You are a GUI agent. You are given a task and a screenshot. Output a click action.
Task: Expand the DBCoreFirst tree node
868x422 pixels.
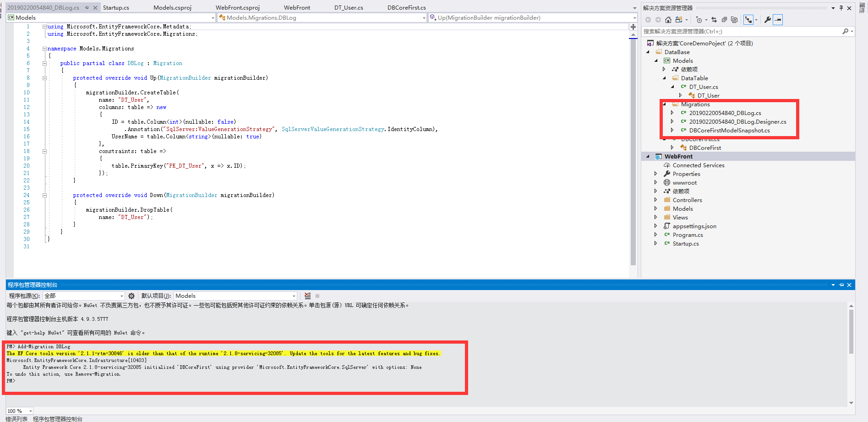672,148
